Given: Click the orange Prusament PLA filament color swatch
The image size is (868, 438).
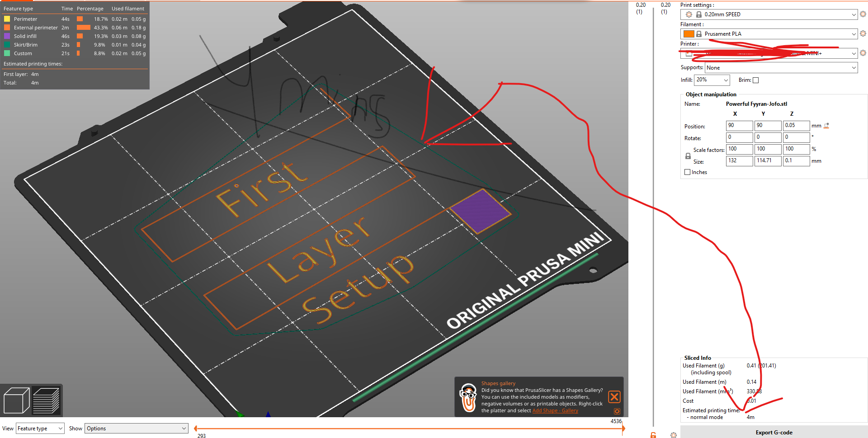Looking at the screenshot, I should 689,34.
